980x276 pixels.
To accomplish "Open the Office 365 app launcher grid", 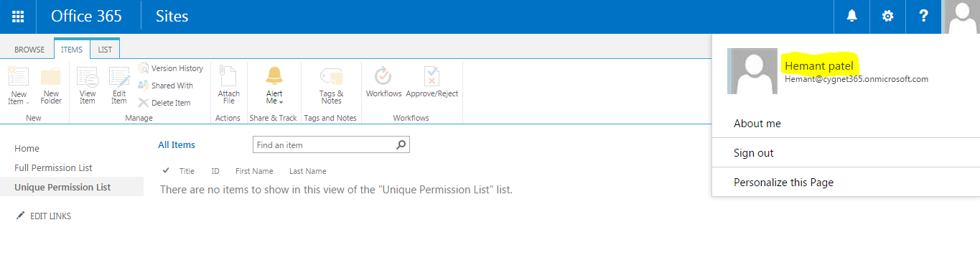I will [x=18, y=17].
